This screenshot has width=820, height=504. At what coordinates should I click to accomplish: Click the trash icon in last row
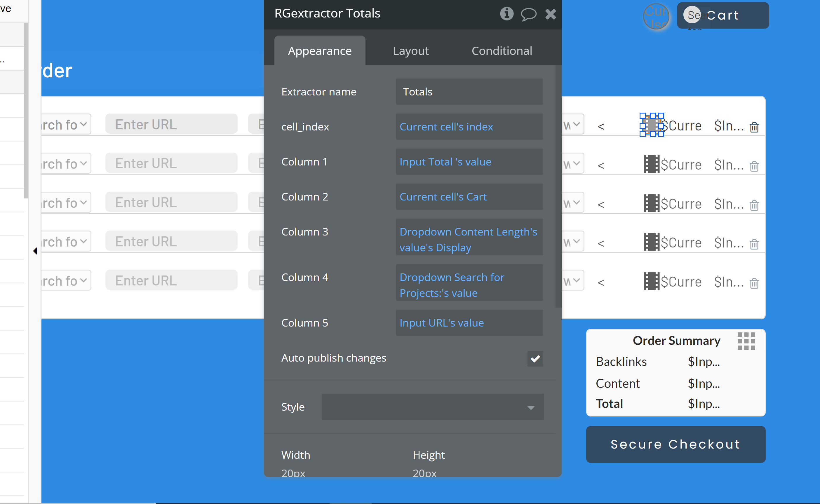[x=754, y=283]
